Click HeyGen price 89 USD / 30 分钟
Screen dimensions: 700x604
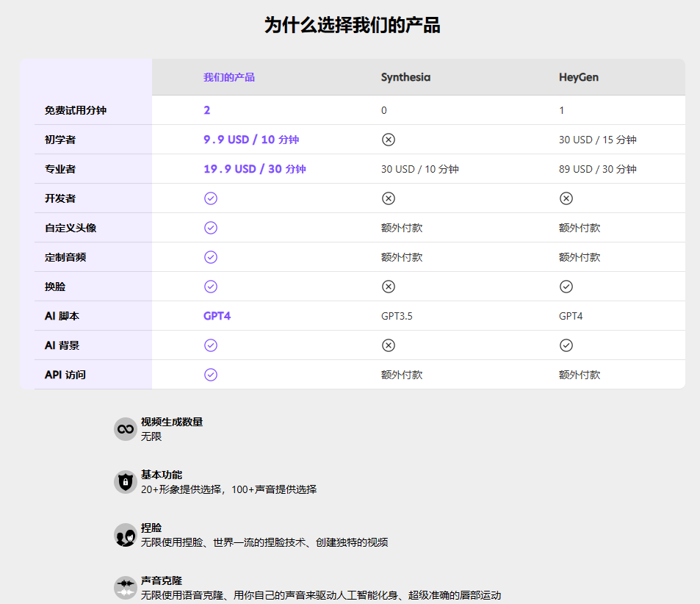(x=598, y=169)
